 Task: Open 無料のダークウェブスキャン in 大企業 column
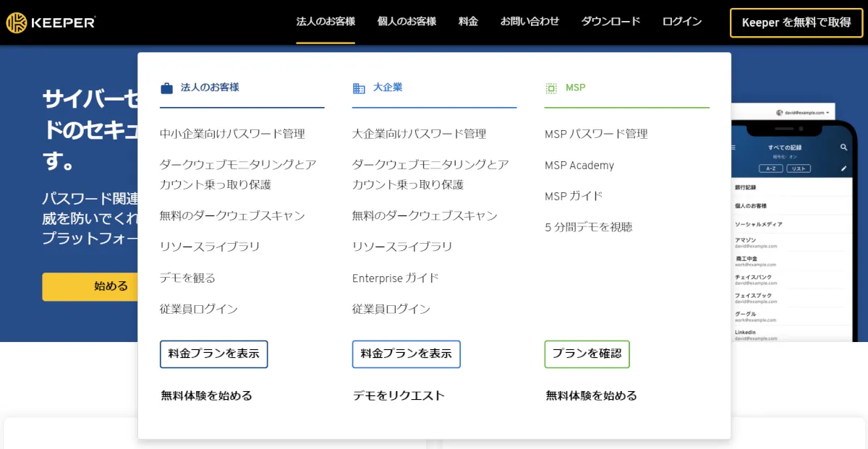(425, 215)
